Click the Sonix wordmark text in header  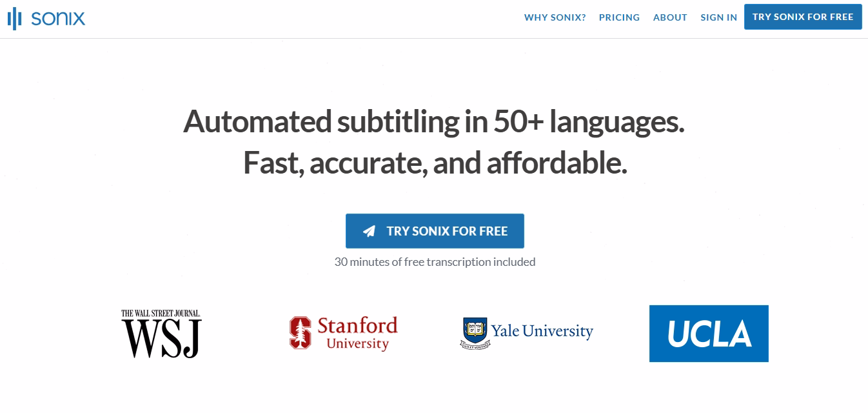click(x=58, y=18)
